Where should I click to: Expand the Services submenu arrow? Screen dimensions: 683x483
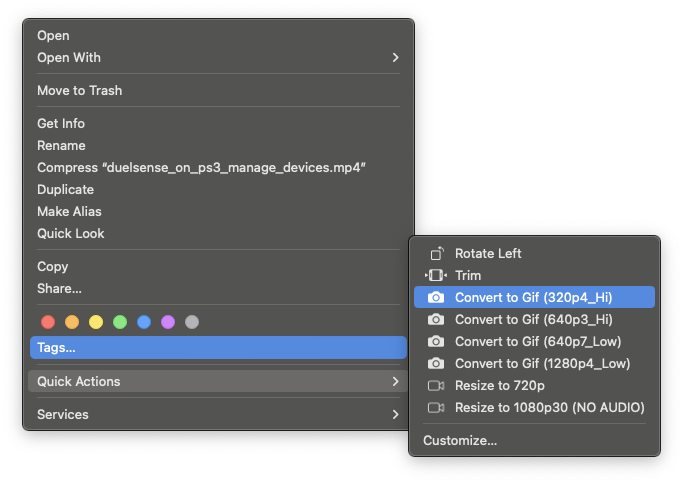pyautogui.click(x=395, y=414)
